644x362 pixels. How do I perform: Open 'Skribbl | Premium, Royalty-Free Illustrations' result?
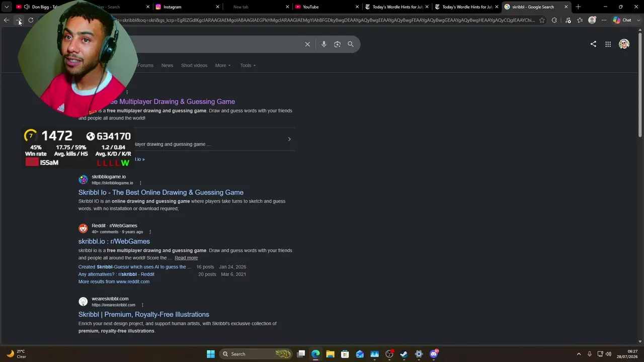[x=144, y=315]
